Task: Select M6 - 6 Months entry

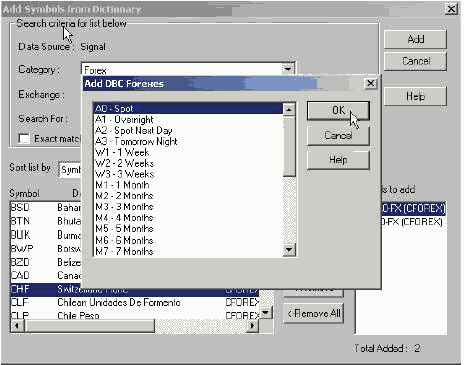Action: click(188, 240)
